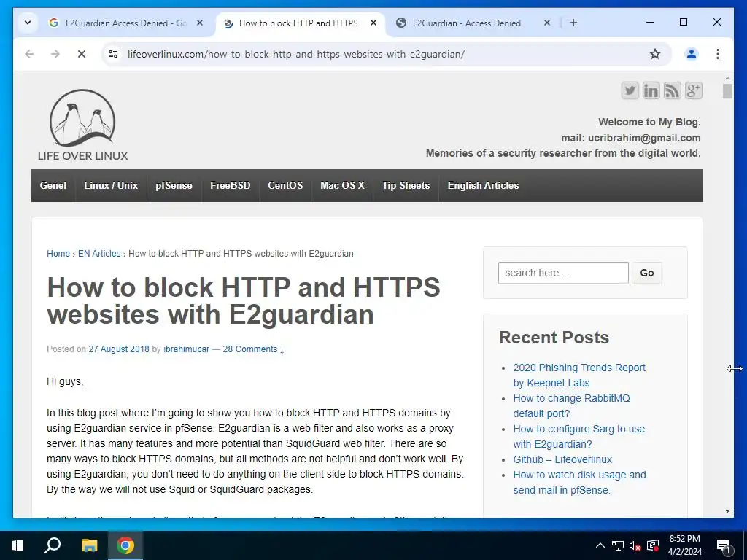Click the safely remove hardware tray icon
Viewport: 747px width, 560px height.
tap(653, 545)
